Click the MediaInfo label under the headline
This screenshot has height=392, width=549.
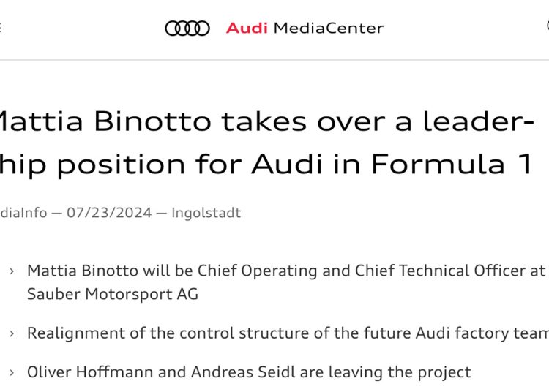tap(23, 214)
